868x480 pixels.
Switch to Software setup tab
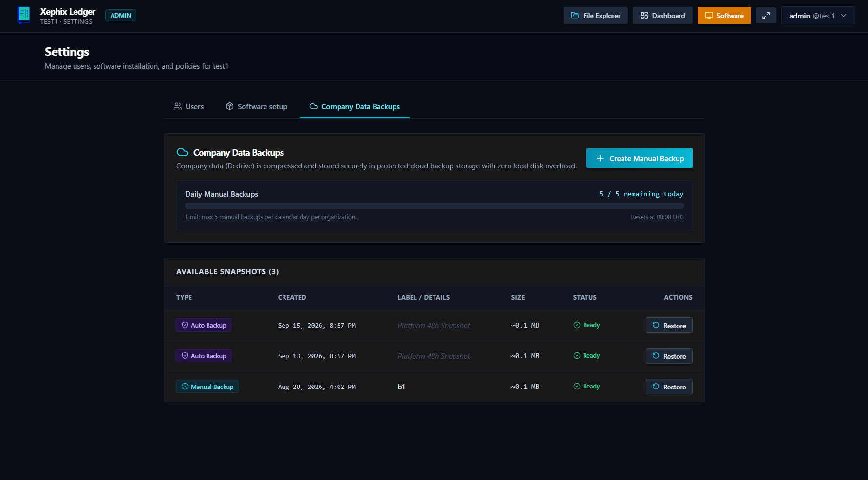click(x=257, y=107)
